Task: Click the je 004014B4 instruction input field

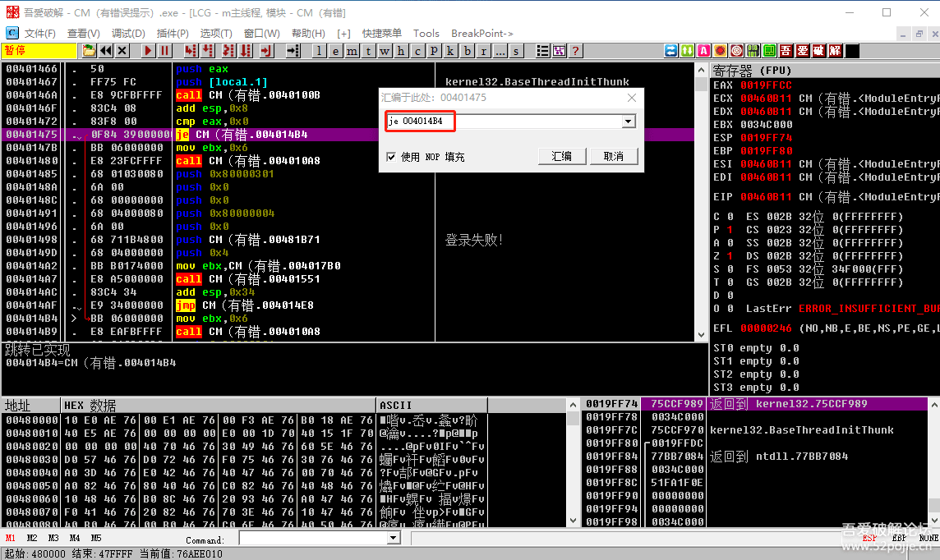Action: [x=503, y=122]
